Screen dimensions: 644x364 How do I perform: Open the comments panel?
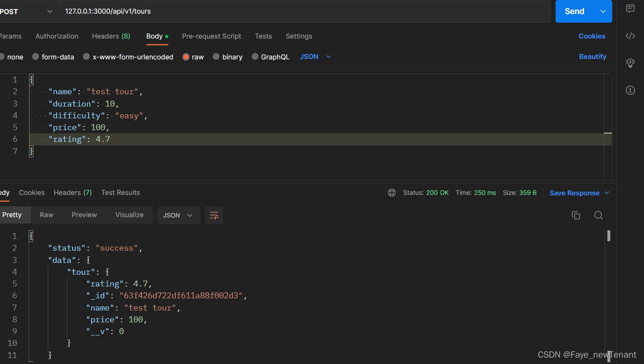[630, 9]
